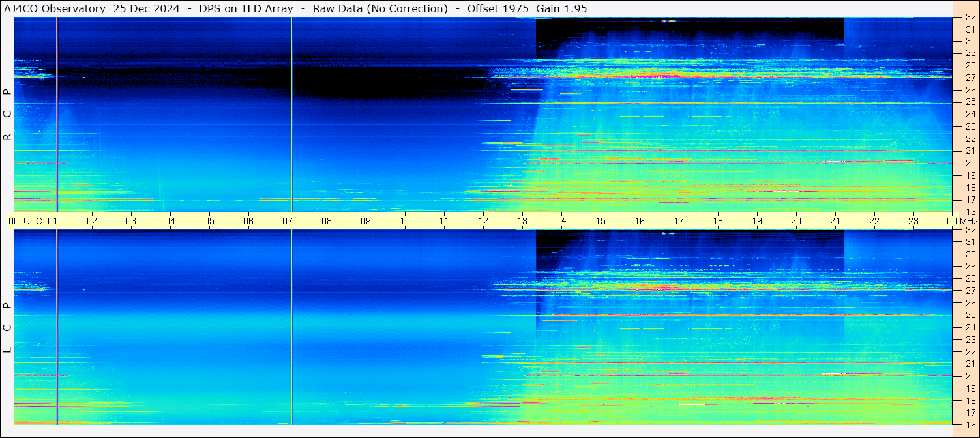Click the 25 MHz tick on RCP axis
980x438 pixels.
(x=970, y=102)
